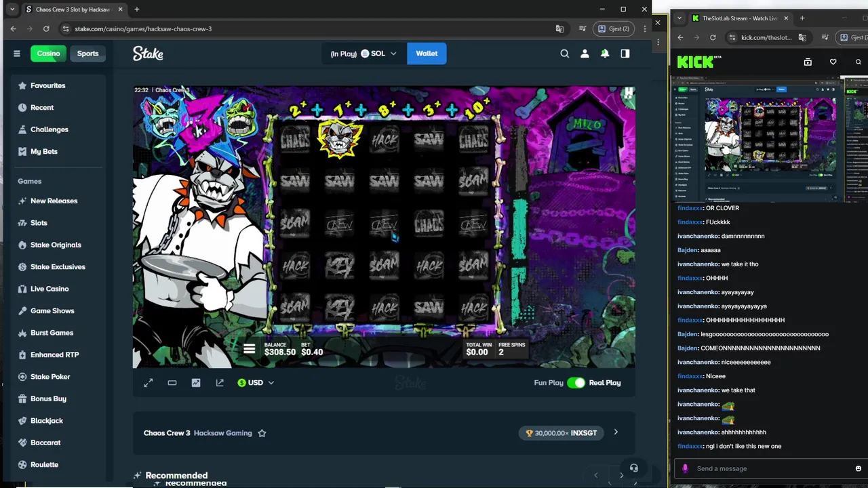This screenshot has height=488, width=868.
Task: Expand game to fullscreen
Action: click(x=149, y=383)
